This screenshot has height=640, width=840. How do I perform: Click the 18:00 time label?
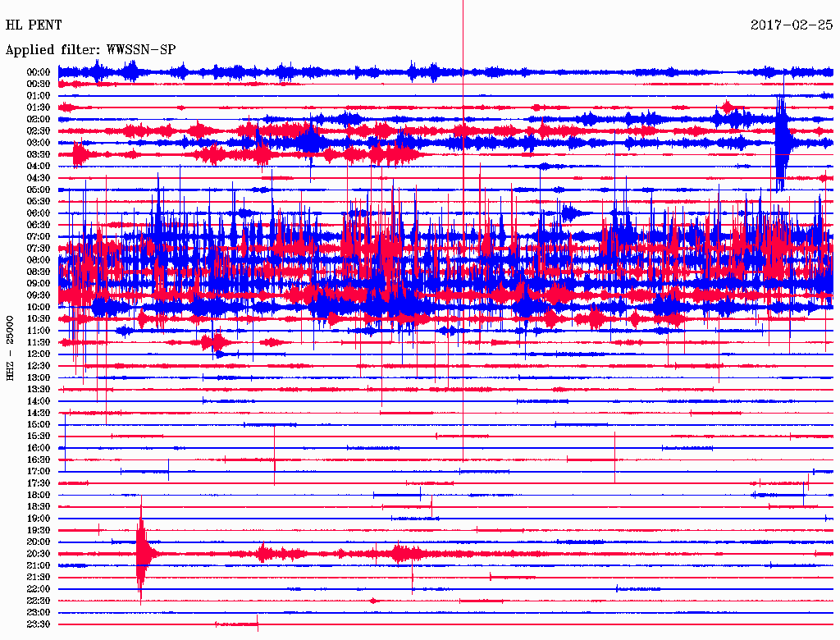[x=39, y=496]
